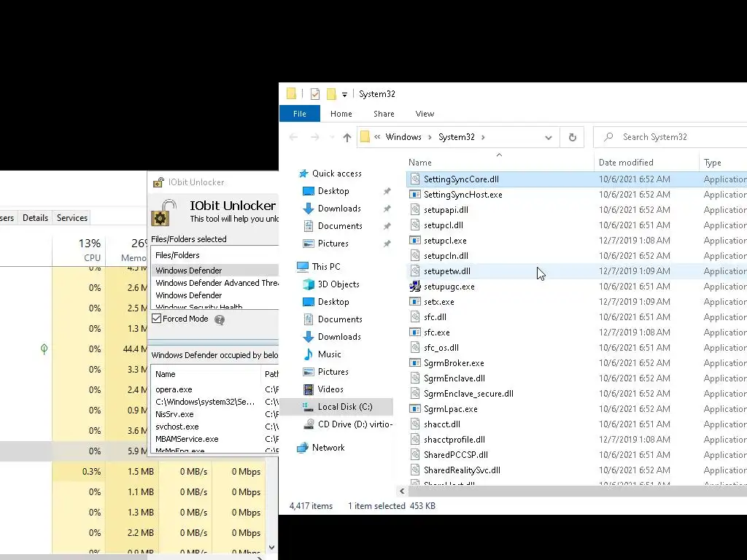Click the New folder icon in title bar

pos(331,94)
